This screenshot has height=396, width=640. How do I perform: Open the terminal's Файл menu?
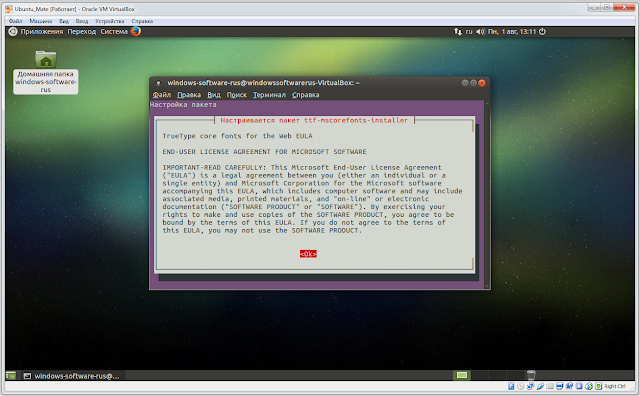[162, 95]
